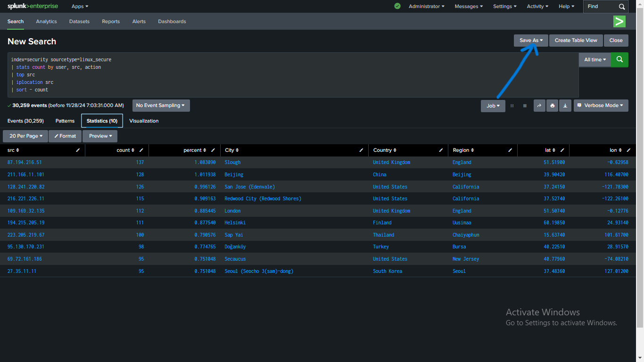Switch to the Visualization tab
This screenshot has width=644, height=362.
(144, 121)
